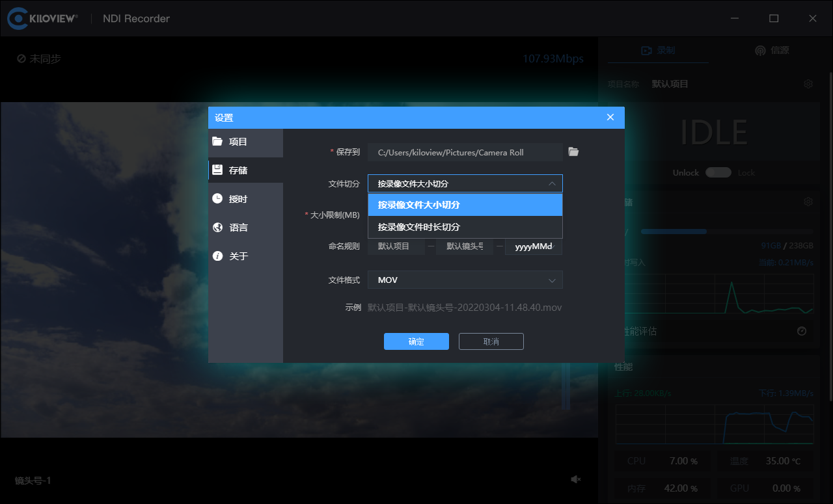Click the info icon beside 关于

[x=217, y=256]
